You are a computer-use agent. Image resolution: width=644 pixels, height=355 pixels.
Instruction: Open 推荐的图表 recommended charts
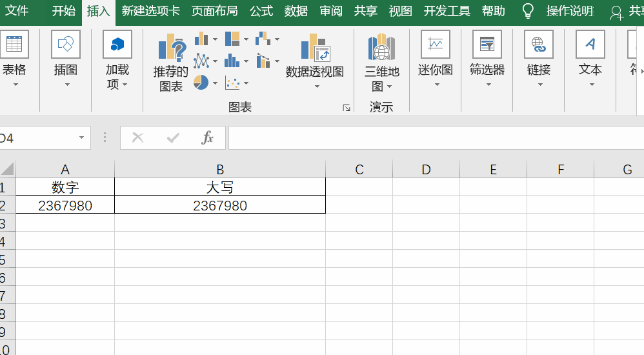(x=171, y=47)
